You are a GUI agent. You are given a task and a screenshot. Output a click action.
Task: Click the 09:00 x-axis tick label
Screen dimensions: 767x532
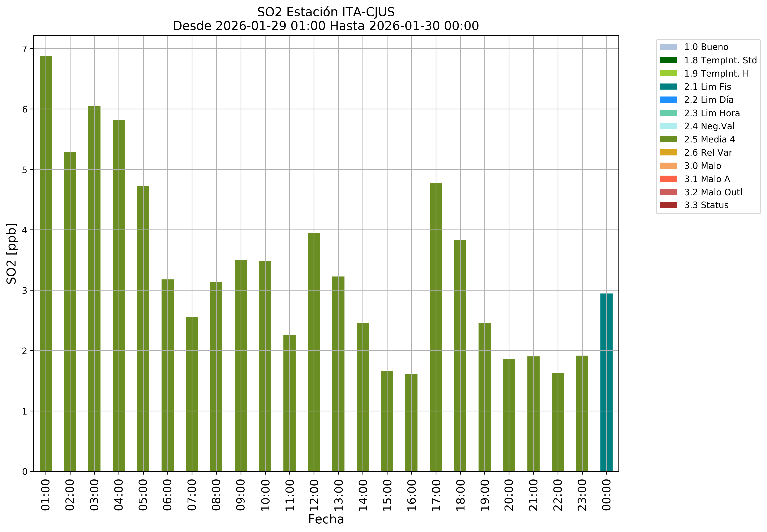(x=241, y=495)
